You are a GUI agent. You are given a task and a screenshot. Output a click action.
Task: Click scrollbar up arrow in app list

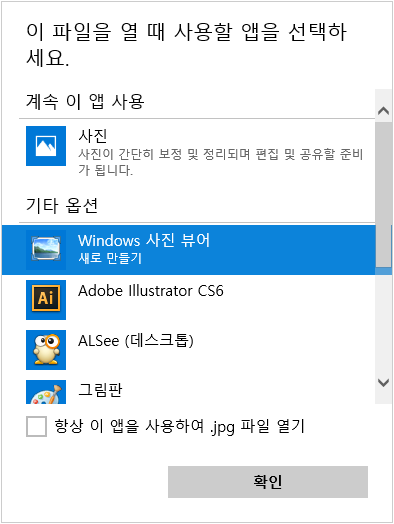tap(383, 111)
